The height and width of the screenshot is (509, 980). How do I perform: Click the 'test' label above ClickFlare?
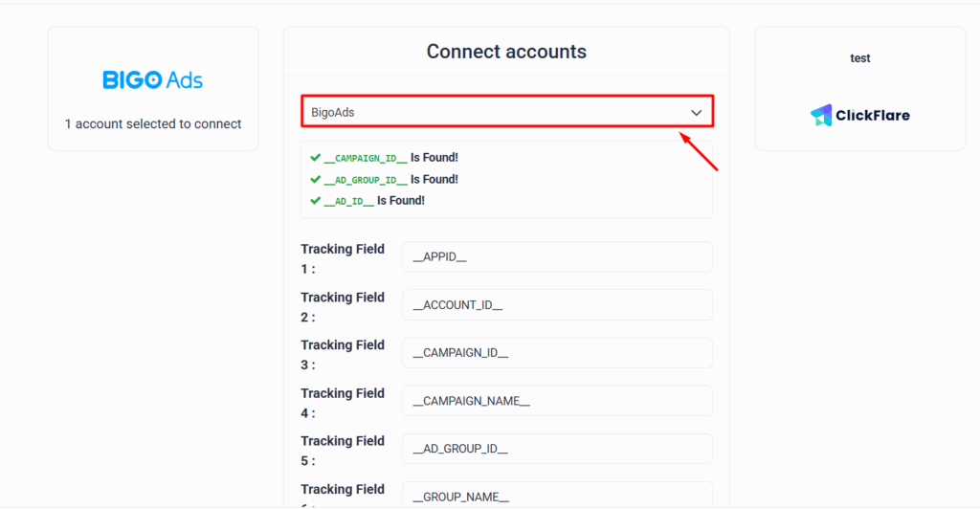pos(860,58)
